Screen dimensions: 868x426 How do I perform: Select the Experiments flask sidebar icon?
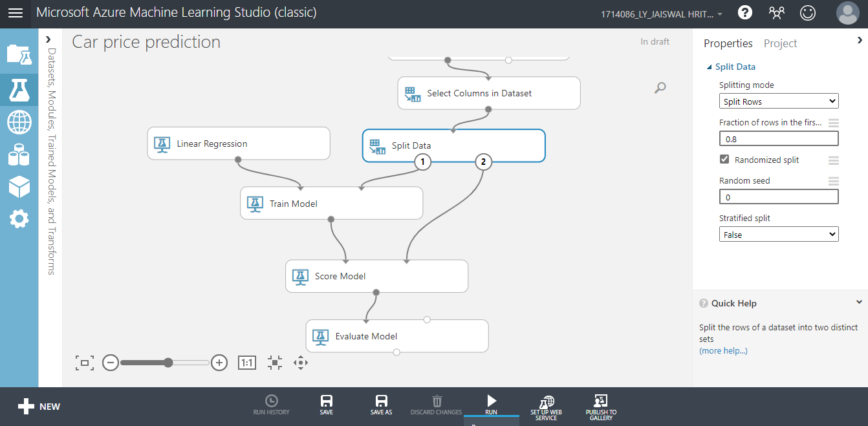[x=19, y=91]
